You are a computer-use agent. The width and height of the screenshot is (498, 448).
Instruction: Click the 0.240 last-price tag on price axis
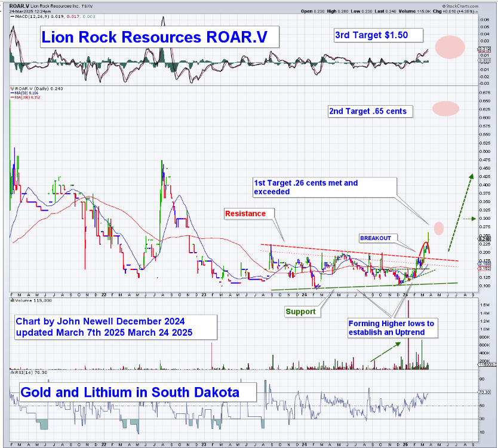(x=485, y=239)
